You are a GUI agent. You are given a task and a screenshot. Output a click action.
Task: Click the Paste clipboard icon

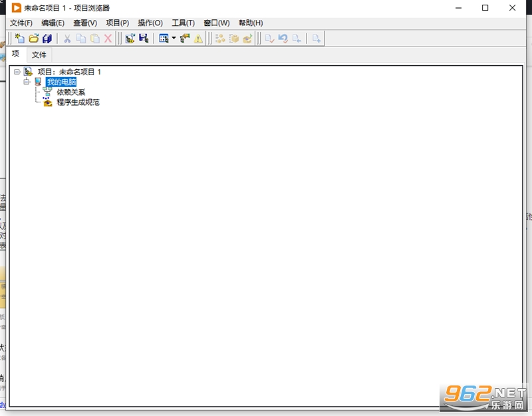pyautogui.click(x=94, y=39)
